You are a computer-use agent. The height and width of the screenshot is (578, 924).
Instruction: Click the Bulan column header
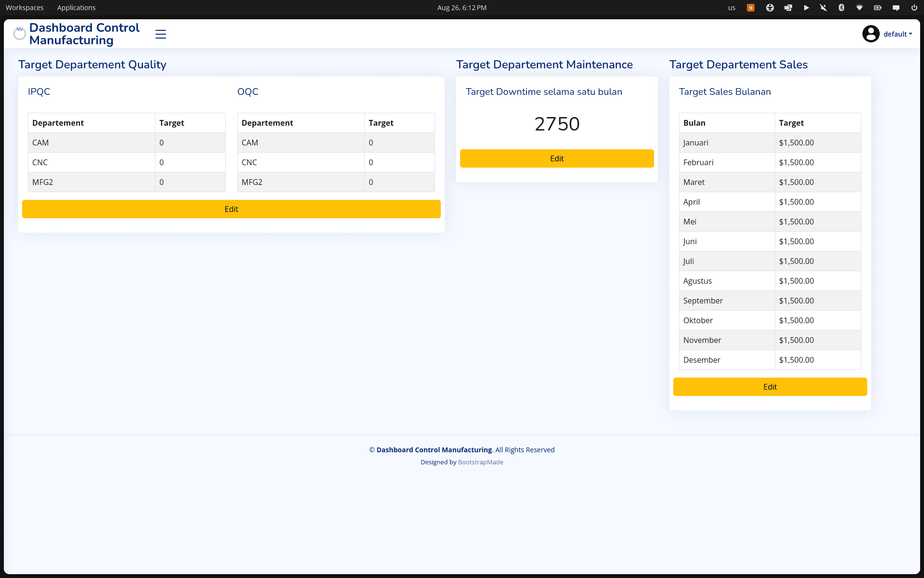727,123
